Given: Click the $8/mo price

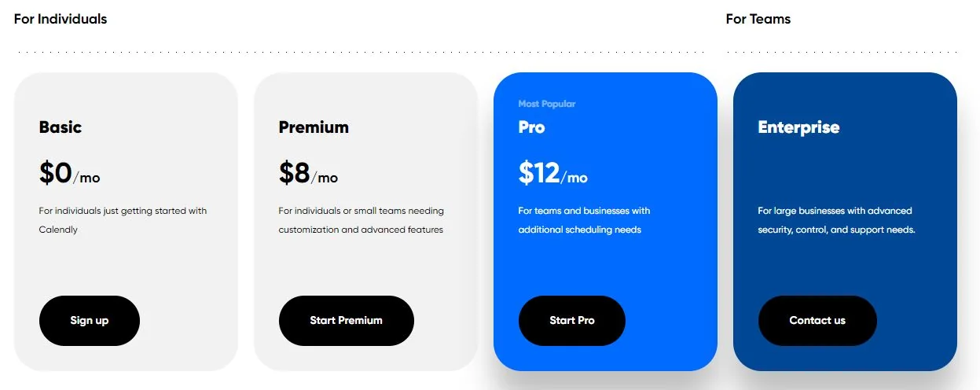Looking at the screenshot, I should pos(308,174).
